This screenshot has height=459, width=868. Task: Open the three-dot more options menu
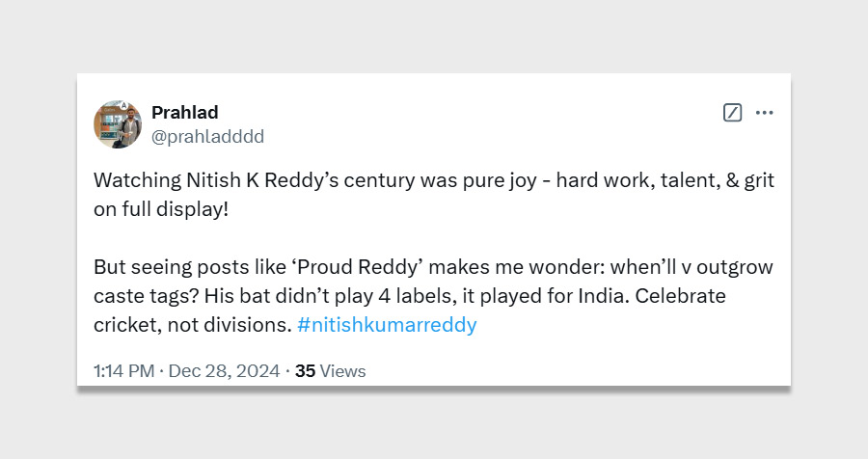(765, 113)
